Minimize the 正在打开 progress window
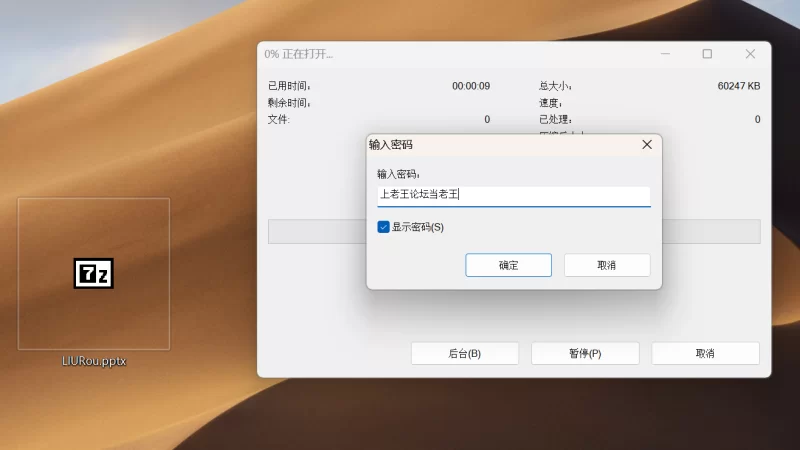The image size is (800, 450). [x=664, y=54]
